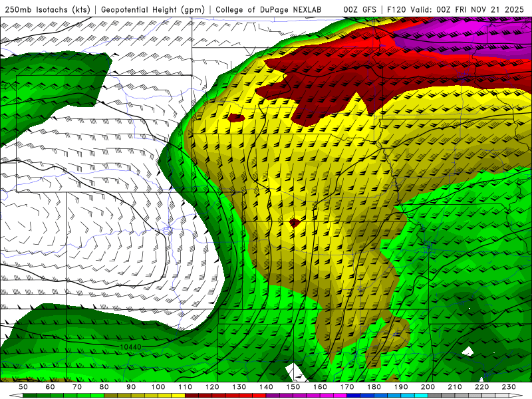The image size is (532, 399).
Task: Click the '00Z GFS' model run label
Action: [x=360, y=10]
